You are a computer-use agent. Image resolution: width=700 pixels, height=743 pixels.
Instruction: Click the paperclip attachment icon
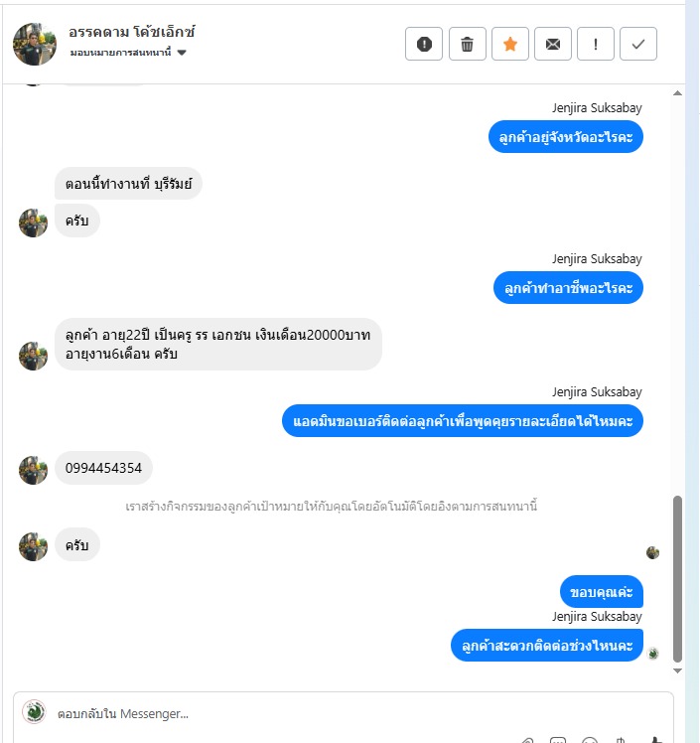pyautogui.click(x=527, y=740)
